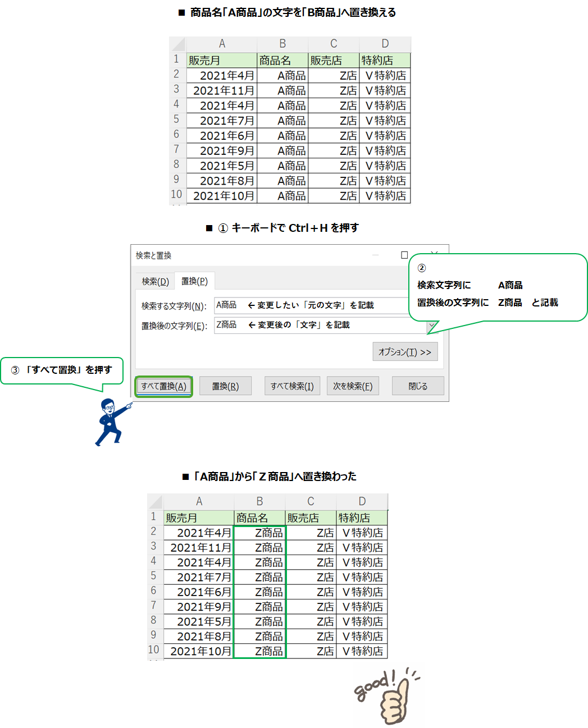Click the select-all corner of the bottom spreadsheet
This screenshot has height=728, width=588.
pos(155,501)
